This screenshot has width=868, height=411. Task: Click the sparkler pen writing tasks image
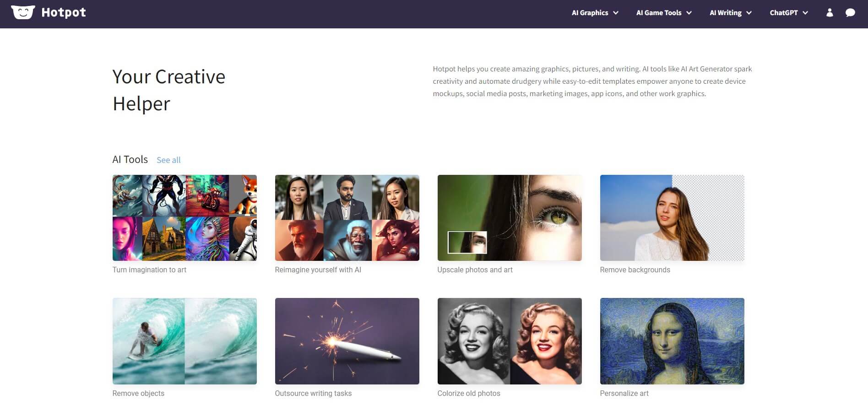point(347,341)
